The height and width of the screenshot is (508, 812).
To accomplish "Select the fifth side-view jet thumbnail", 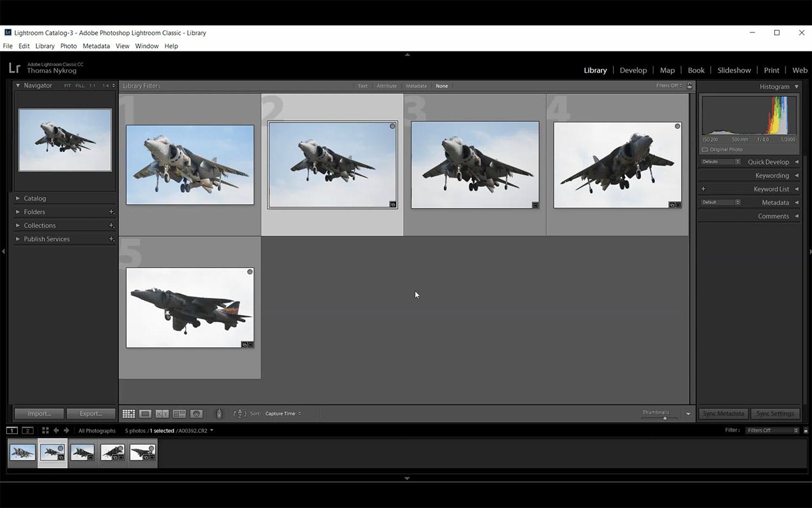I will pos(190,308).
